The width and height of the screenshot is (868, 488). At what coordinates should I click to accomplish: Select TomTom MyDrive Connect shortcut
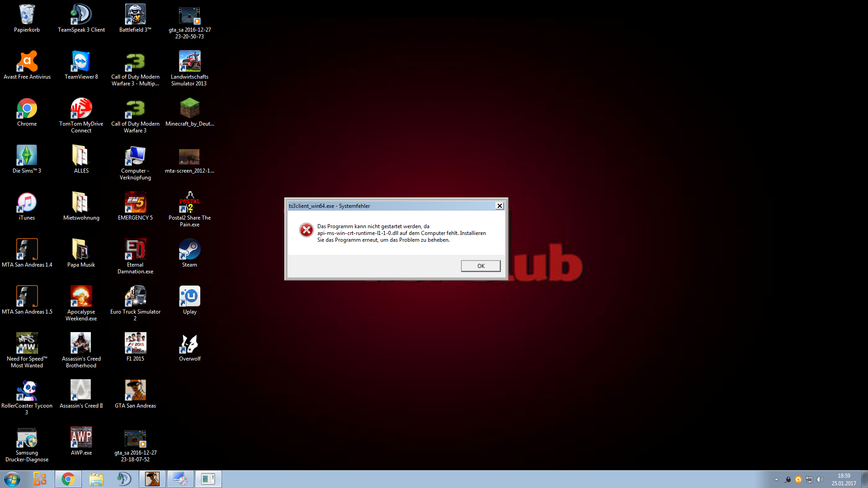click(81, 116)
